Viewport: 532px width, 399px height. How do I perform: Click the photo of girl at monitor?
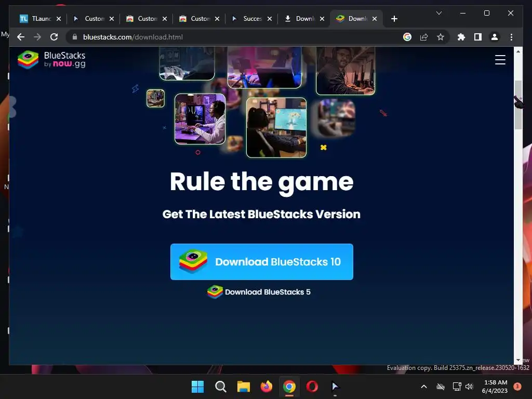[x=276, y=128]
